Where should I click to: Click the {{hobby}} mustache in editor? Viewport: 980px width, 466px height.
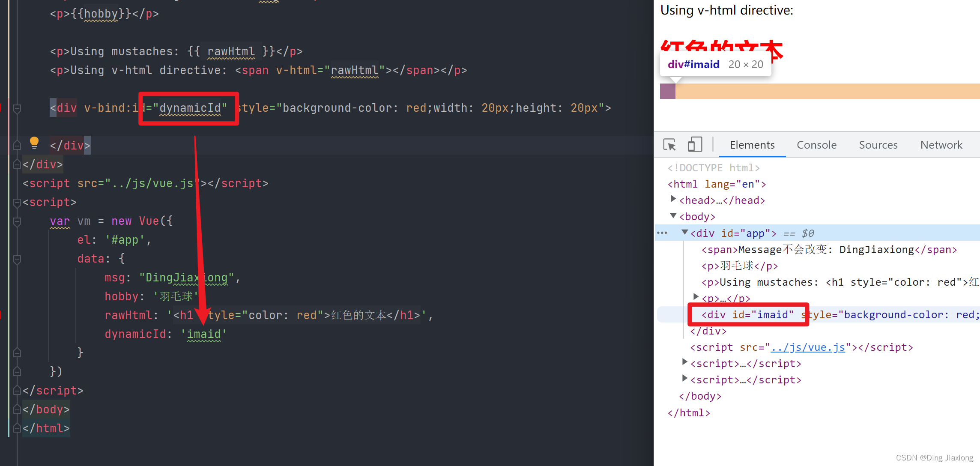(101, 14)
